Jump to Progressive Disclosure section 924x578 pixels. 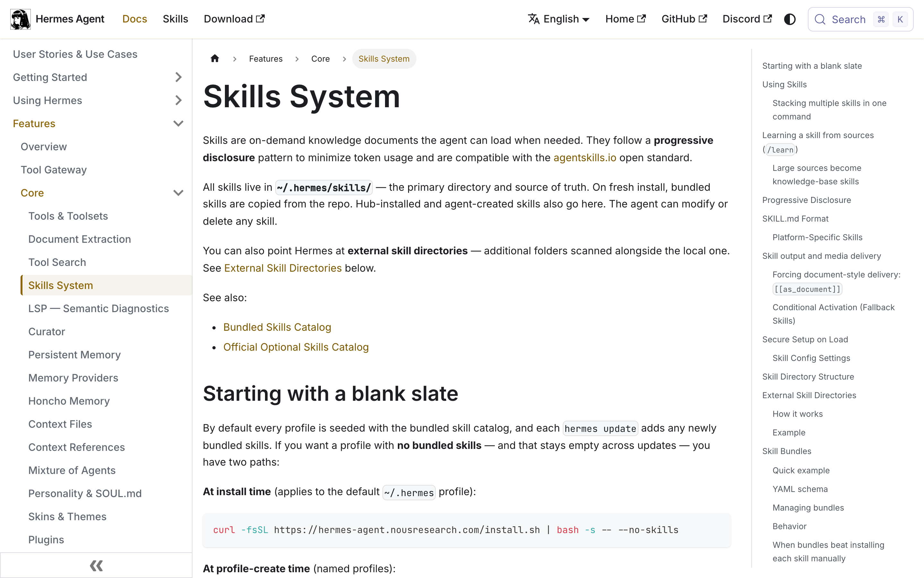point(806,200)
